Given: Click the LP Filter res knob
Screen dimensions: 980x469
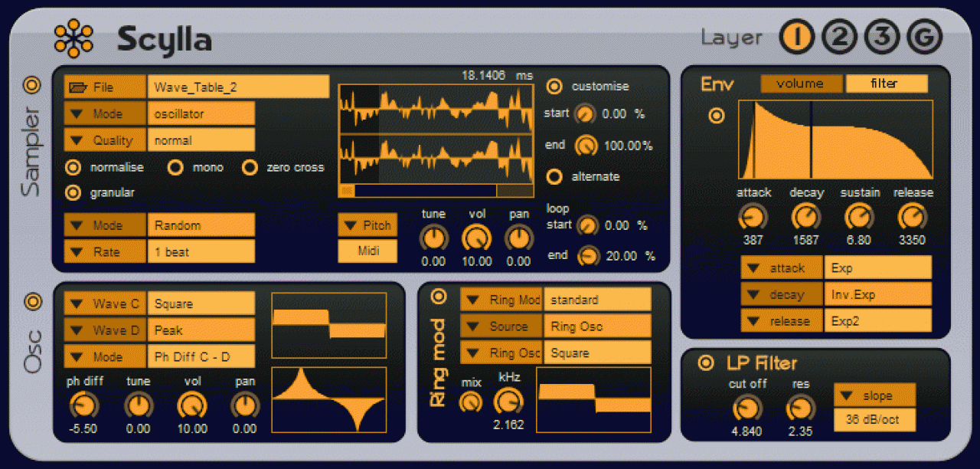Looking at the screenshot, I should 800,408.
